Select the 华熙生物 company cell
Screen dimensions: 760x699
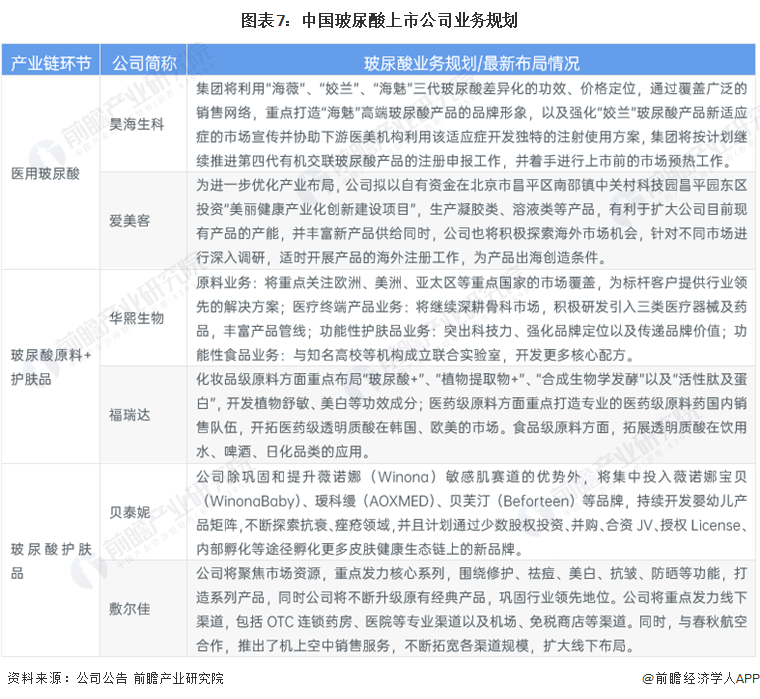coord(143,318)
